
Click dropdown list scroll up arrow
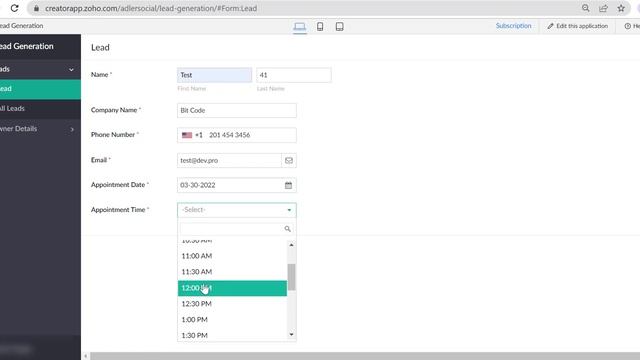click(291, 245)
